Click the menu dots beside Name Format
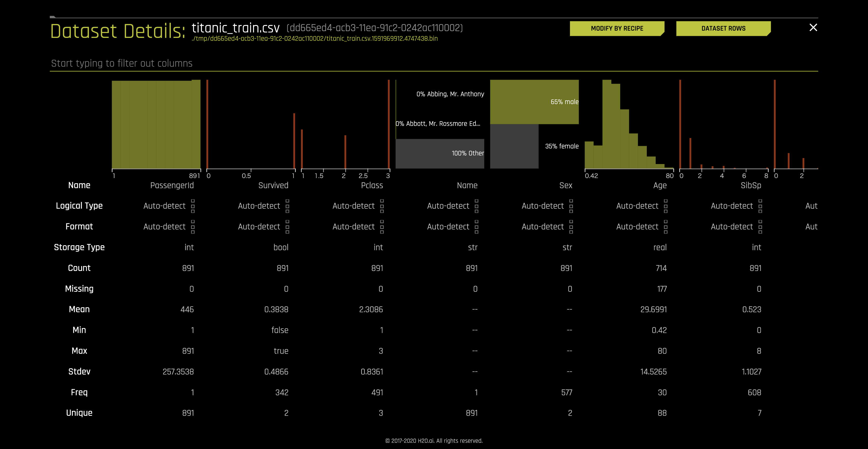This screenshot has width=868, height=449. click(477, 227)
